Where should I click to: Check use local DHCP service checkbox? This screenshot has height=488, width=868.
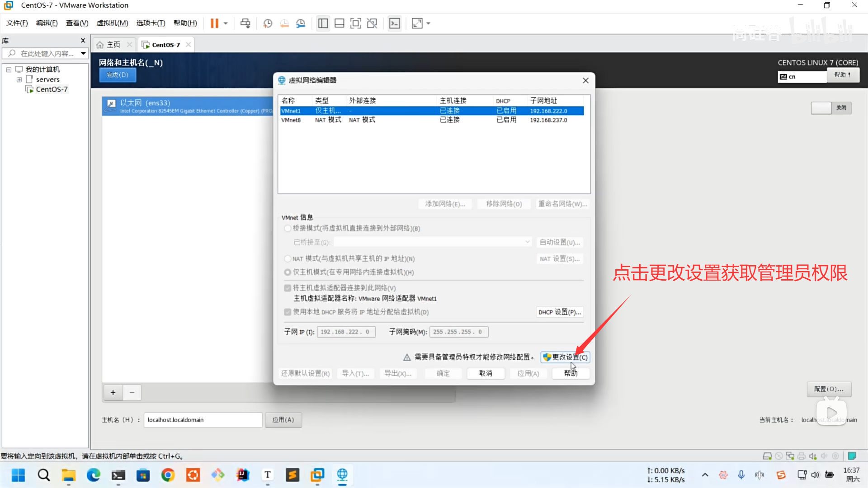pyautogui.click(x=288, y=312)
